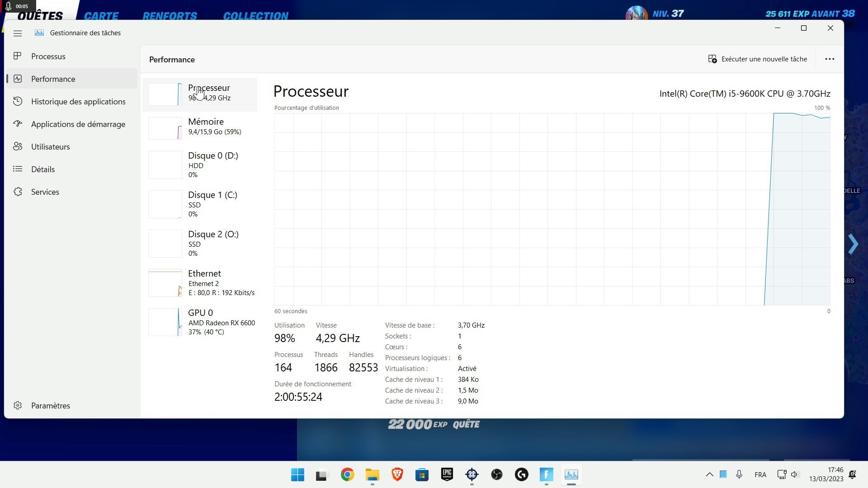Click the Epic Games launcher taskbar icon
The width and height of the screenshot is (868, 488).
coord(447,474)
